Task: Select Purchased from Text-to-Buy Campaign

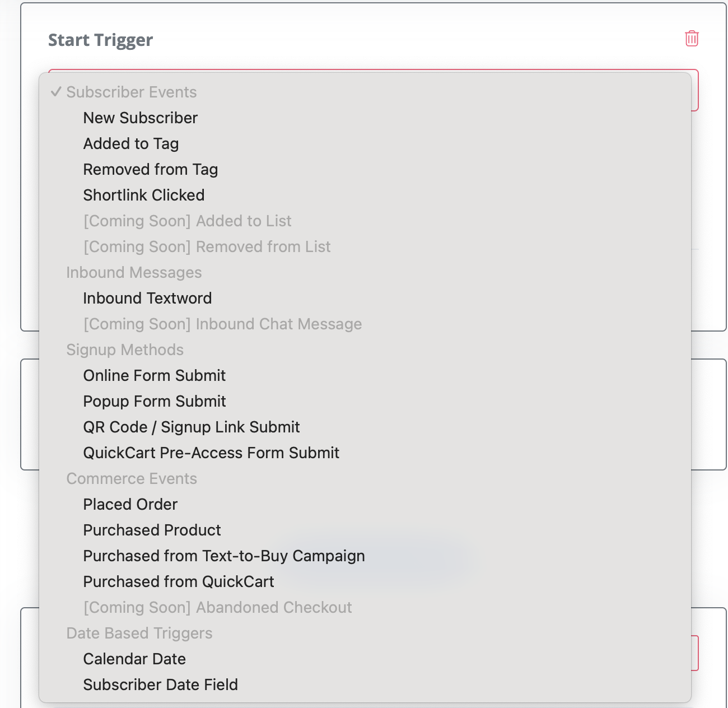Action: pos(224,556)
